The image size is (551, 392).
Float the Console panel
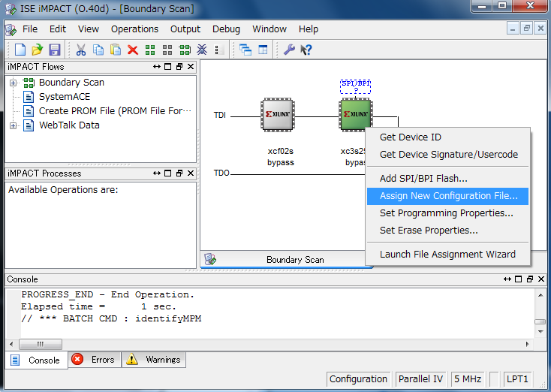click(x=530, y=279)
